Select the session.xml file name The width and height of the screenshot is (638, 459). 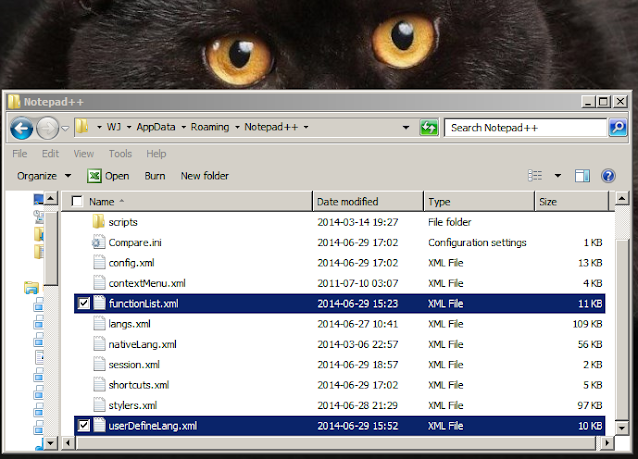coord(134,365)
